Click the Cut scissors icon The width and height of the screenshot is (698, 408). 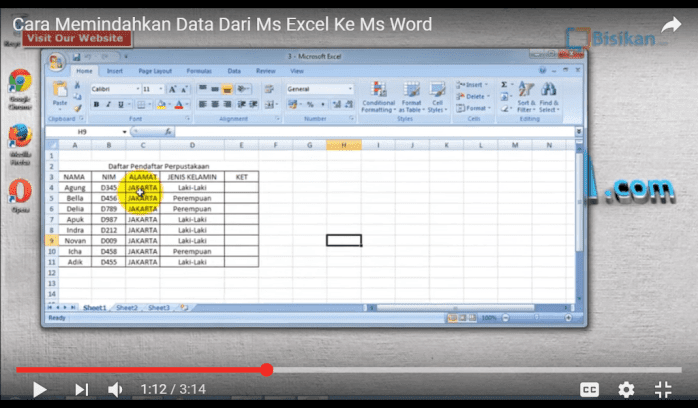(x=77, y=85)
